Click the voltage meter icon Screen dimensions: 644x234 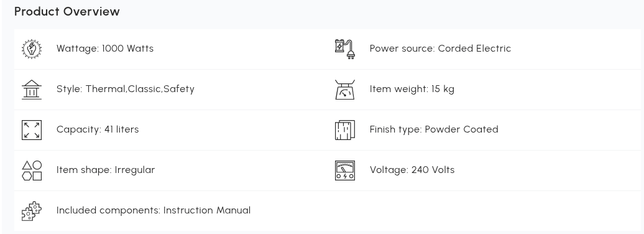(345, 171)
